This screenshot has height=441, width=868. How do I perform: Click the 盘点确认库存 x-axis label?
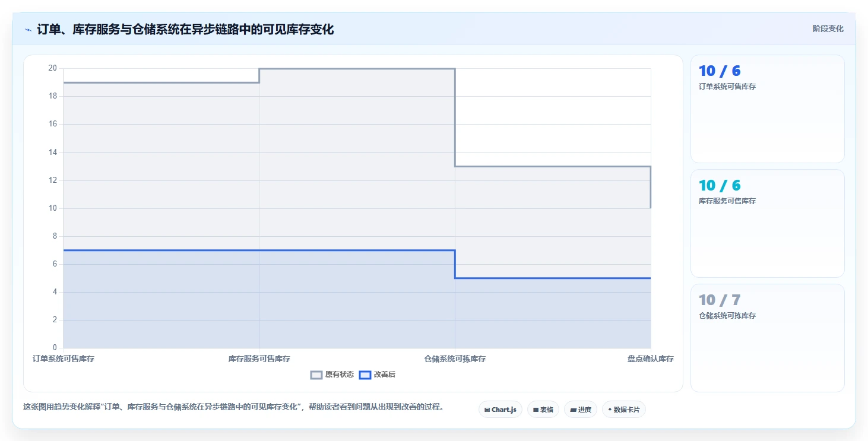[x=651, y=359]
